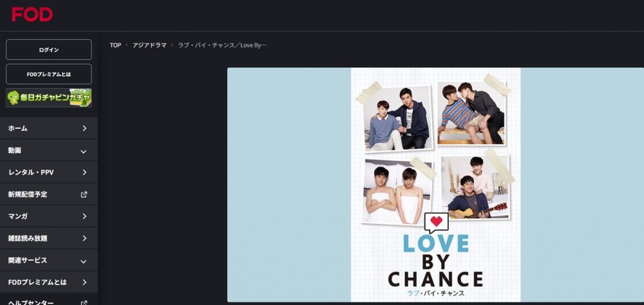The image size is (644, 305).
Task: Open the 雑誌読み放題 menu item
Action: point(49,238)
